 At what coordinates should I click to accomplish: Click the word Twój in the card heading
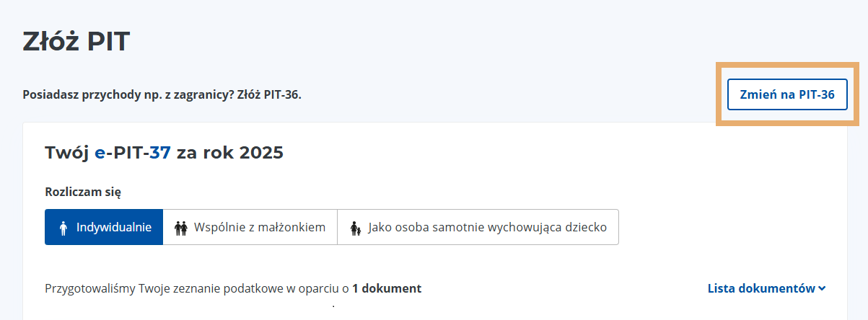[x=67, y=153]
